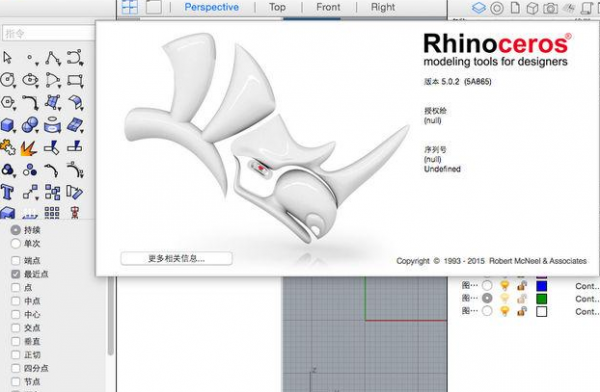Choose the Arc tool

click(53, 80)
